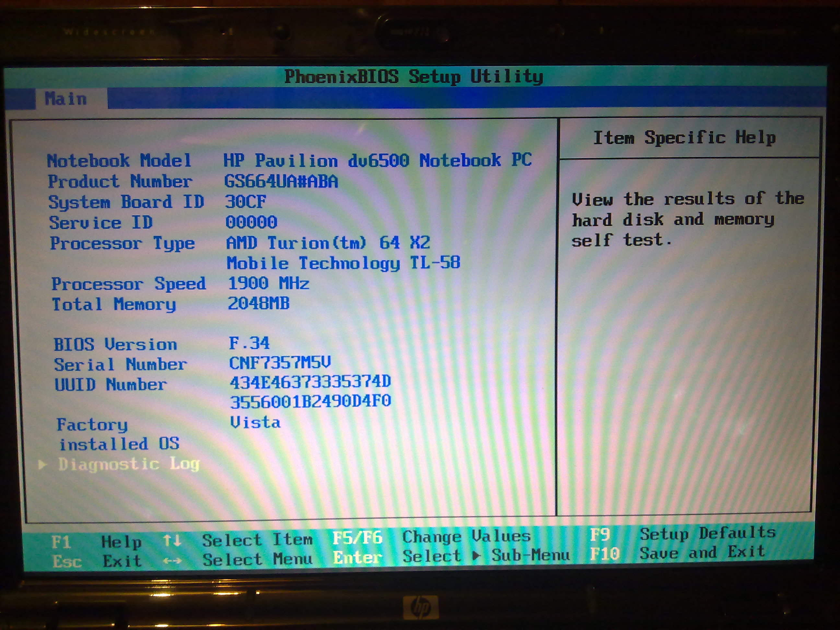Click the 30CF board ID value

click(246, 202)
